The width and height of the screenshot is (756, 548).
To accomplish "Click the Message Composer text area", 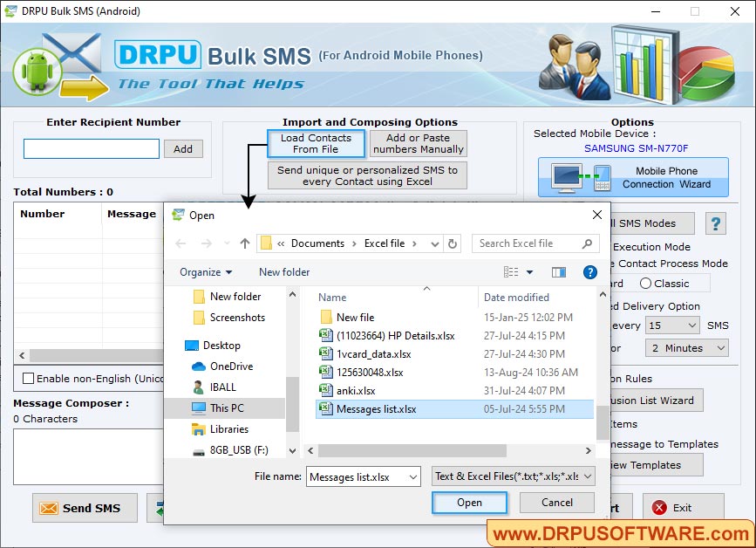I will [x=88, y=456].
